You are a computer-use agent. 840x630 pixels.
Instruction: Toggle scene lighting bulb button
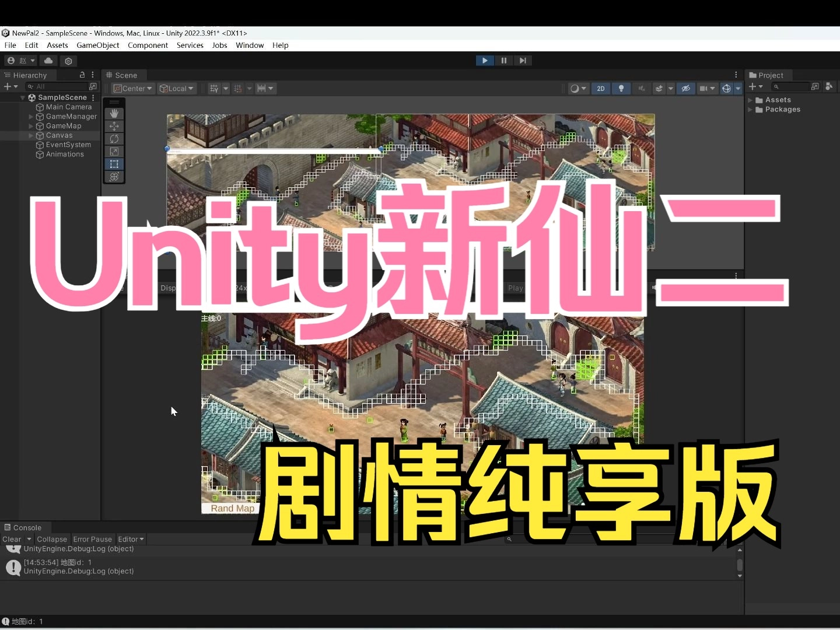[621, 89]
